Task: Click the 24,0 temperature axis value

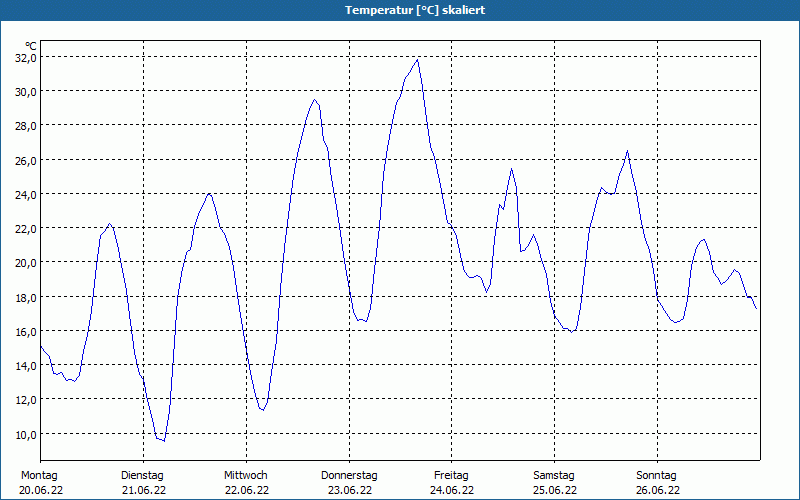Action: (x=25, y=194)
